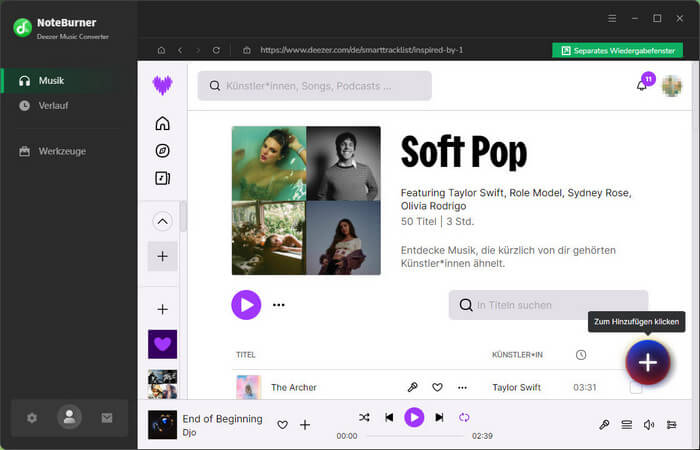Open notifications bell
Image resolution: width=700 pixels, height=450 pixels.
pos(642,85)
